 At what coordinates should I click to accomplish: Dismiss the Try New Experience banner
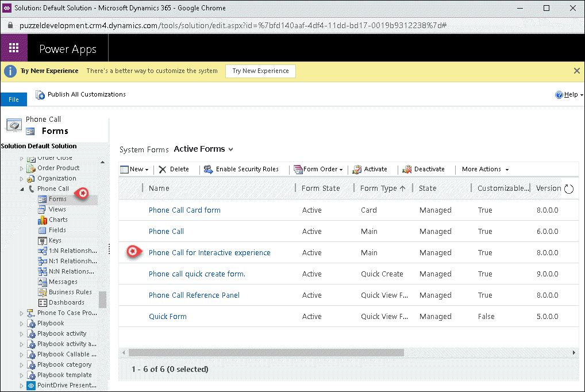[x=577, y=71]
